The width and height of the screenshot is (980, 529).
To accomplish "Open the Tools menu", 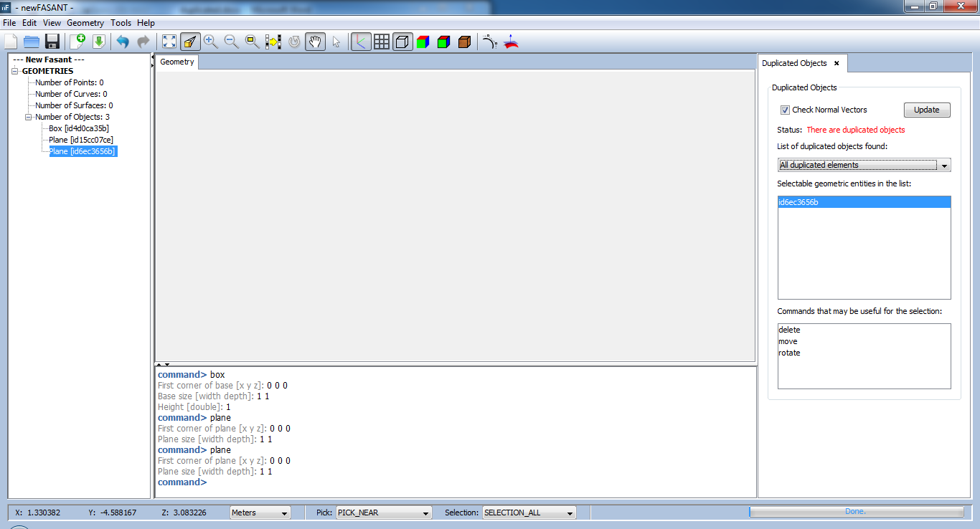I will (121, 23).
